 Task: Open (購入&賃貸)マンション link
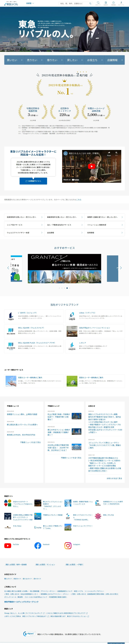45,564
